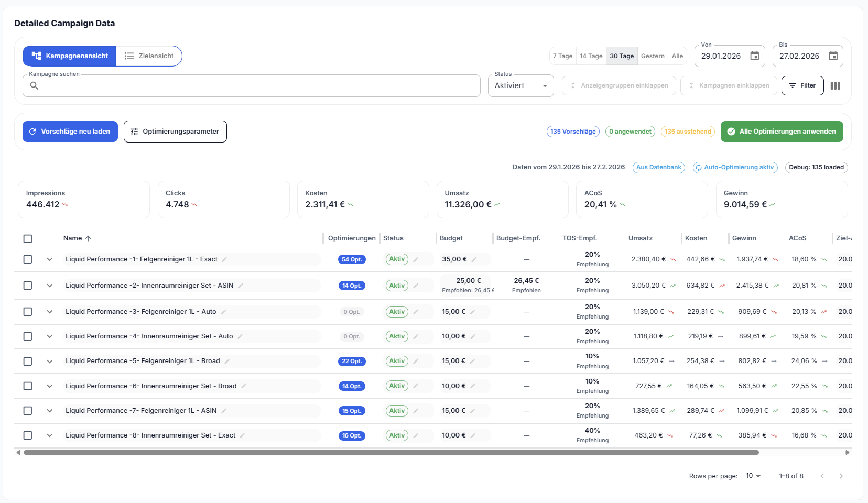
Task: Click the column layout icon beside Filter
Action: pos(836,86)
